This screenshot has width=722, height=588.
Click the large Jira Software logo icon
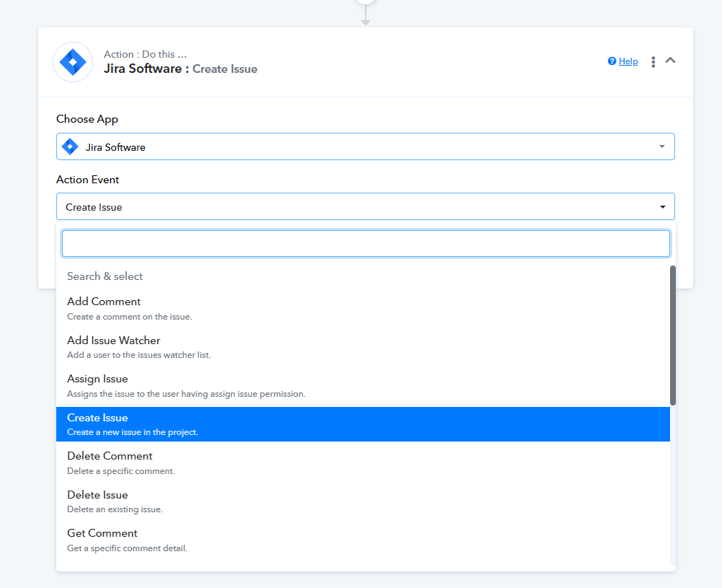pyautogui.click(x=73, y=62)
